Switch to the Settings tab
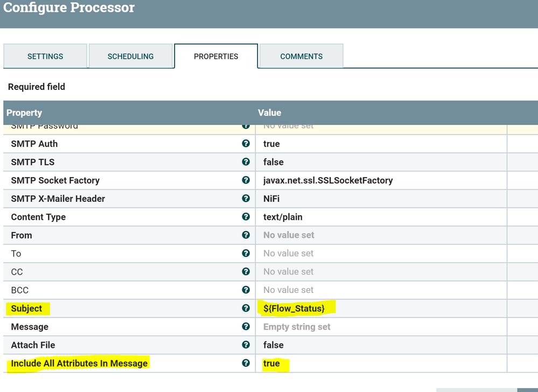The image size is (538, 392). point(45,57)
